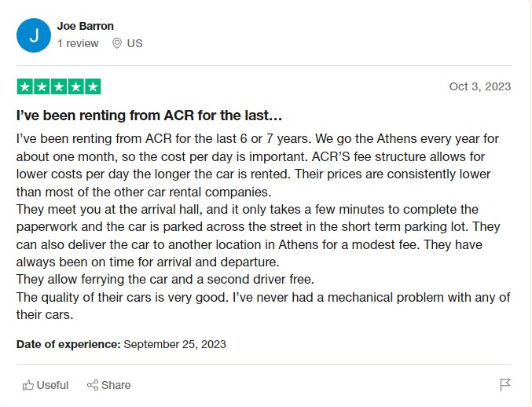Viewport: 532px width, 407px height.
Task: Open Joe Barron's profile name link
Action: coord(85,26)
